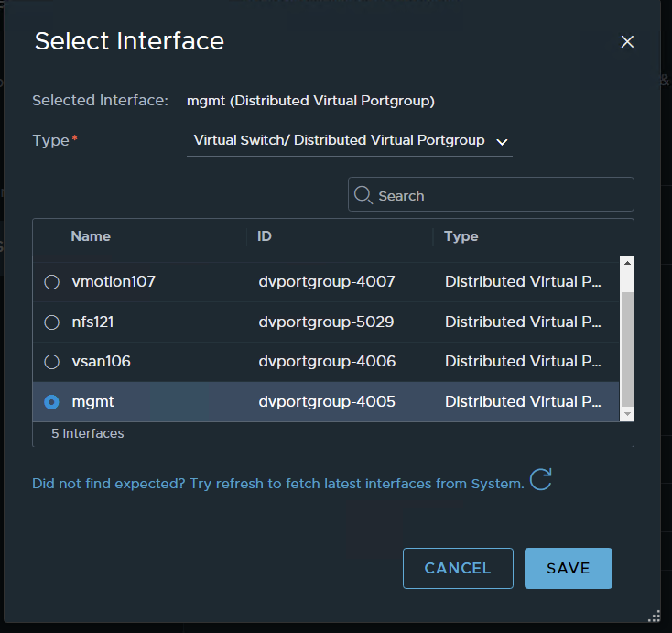This screenshot has width=672, height=633.
Task: Click the Type column header
Action: pos(461,236)
